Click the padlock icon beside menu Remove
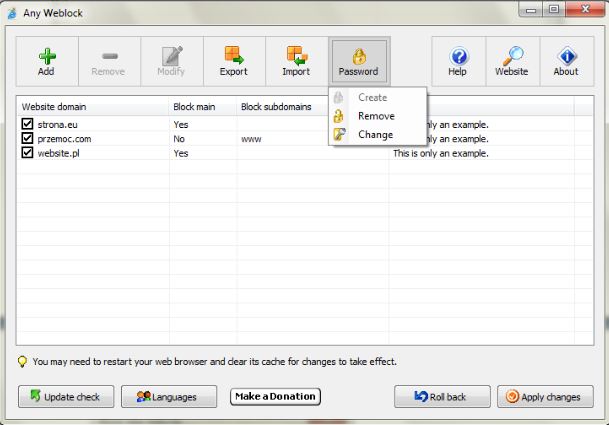609x425 pixels. (339, 116)
